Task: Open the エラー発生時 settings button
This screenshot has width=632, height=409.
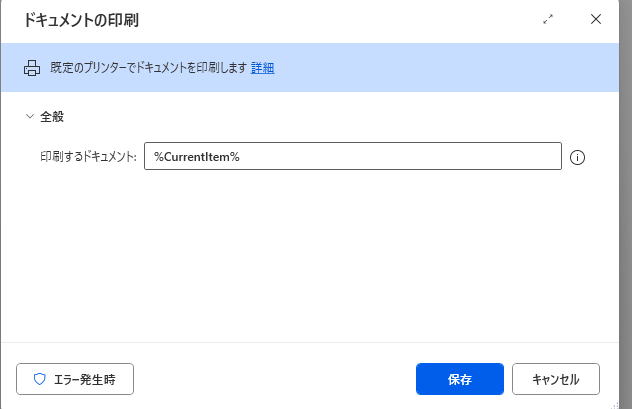Action: point(75,379)
